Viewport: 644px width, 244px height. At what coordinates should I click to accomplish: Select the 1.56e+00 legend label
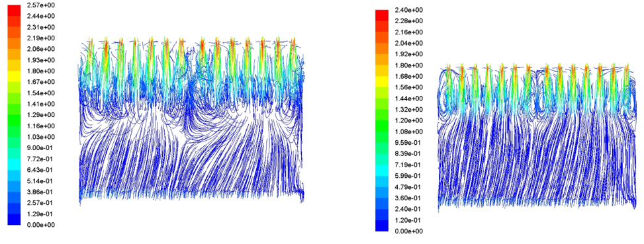tap(408, 87)
